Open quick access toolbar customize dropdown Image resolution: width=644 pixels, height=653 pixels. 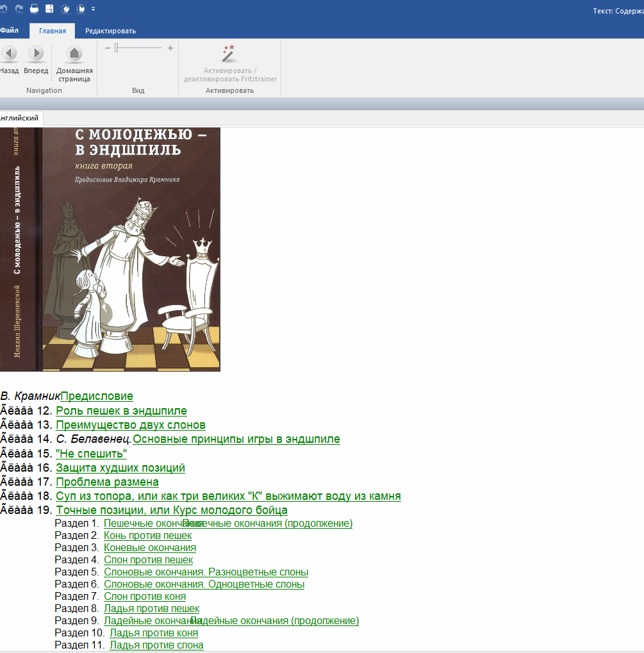[94, 9]
